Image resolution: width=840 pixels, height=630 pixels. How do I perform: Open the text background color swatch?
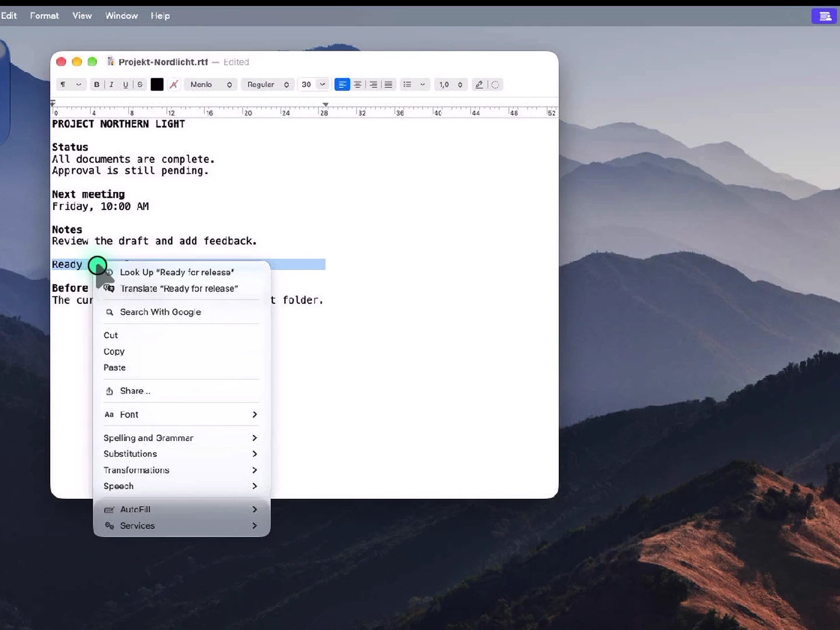click(174, 85)
